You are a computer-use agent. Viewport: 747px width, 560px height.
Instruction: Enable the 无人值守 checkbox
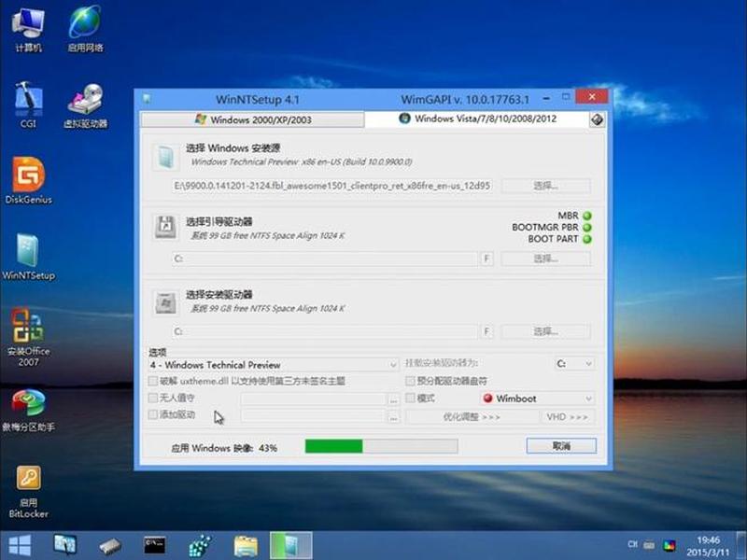click(x=153, y=398)
